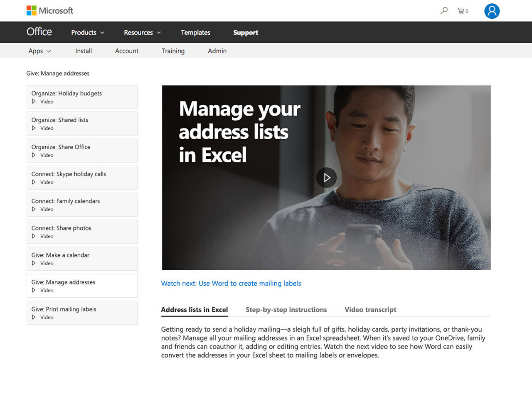Select Support from the navigation bar

click(x=246, y=32)
